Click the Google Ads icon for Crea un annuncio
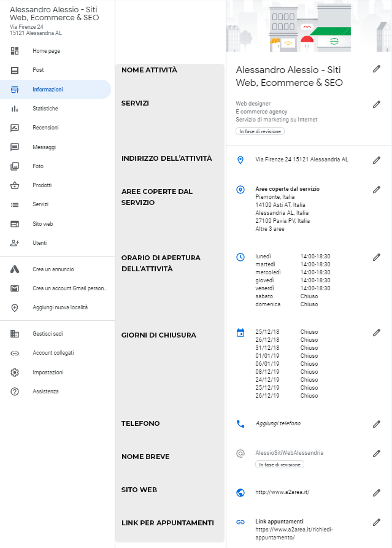Screen dimensions: 392x548 (15, 269)
